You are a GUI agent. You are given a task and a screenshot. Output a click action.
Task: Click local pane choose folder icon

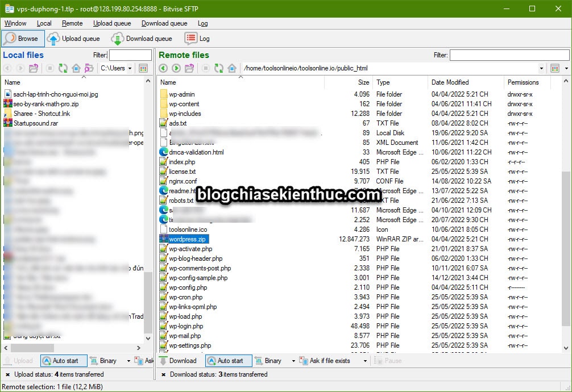(x=89, y=68)
